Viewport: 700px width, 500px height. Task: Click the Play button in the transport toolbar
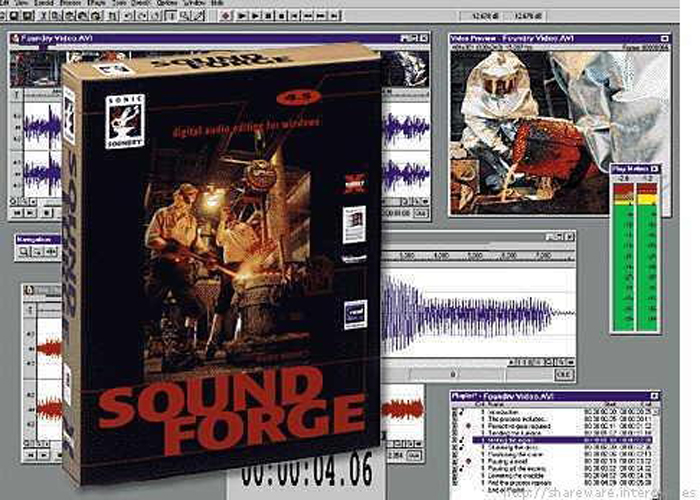[255, 16]
